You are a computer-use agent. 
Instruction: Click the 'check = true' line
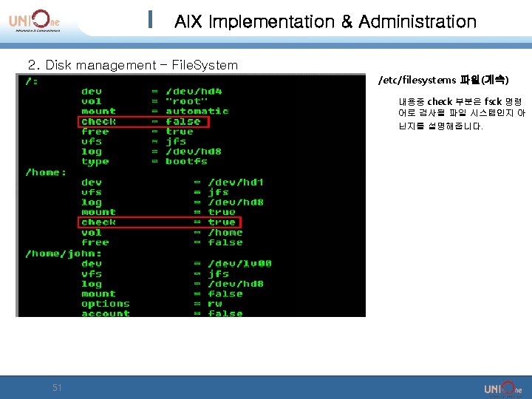[160, 222]
